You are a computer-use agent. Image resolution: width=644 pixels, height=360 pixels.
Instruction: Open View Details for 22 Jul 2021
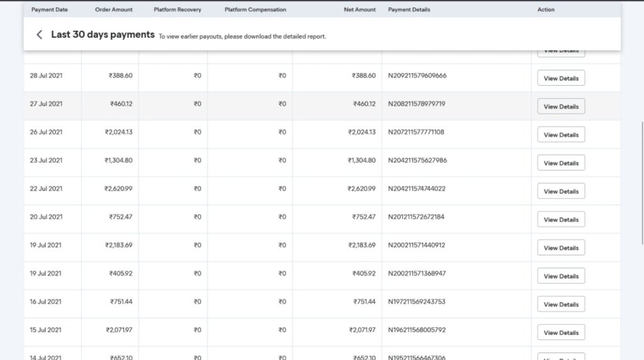click(561, 191)
